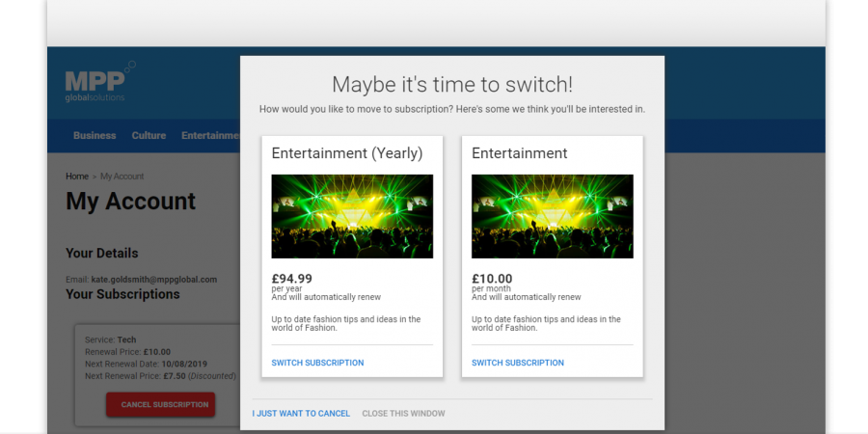Switch subscription to monthly Entertainment plan

click(517, 363)
